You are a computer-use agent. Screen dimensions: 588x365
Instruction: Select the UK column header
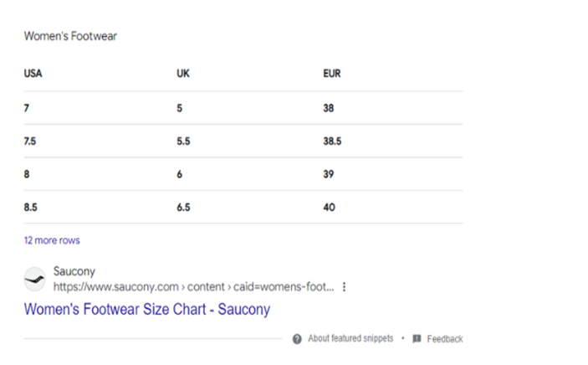click(x=183, y=74)
